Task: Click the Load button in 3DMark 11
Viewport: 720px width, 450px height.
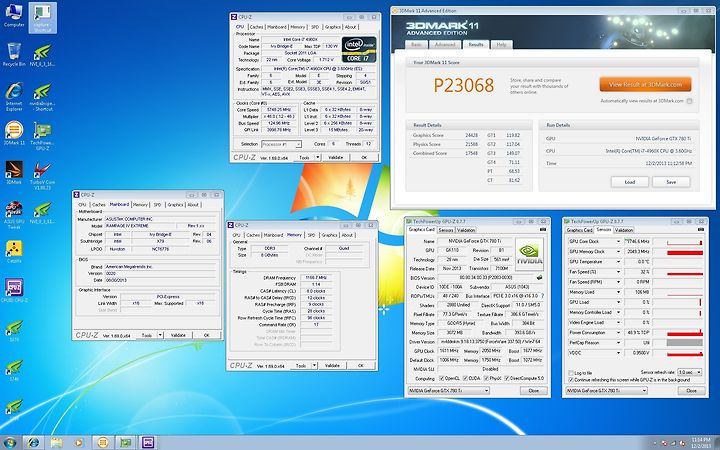Action: [630, 182]
